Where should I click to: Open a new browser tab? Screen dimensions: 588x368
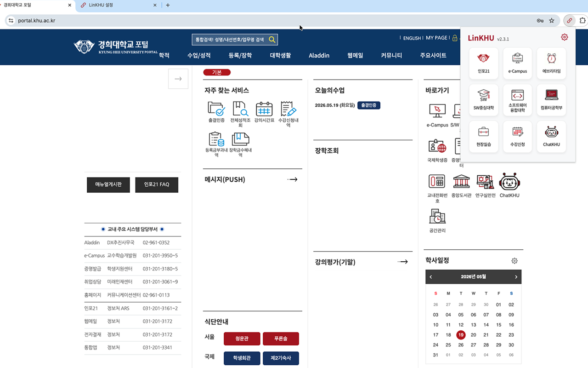tap(168, 6)
